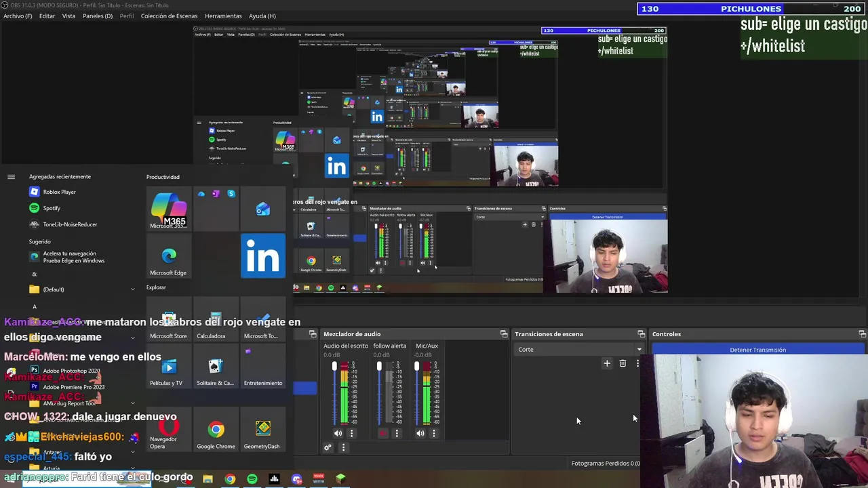Unmute the follow alerta channel
This screenshot has height=488, width=868.
click(383, 433)
